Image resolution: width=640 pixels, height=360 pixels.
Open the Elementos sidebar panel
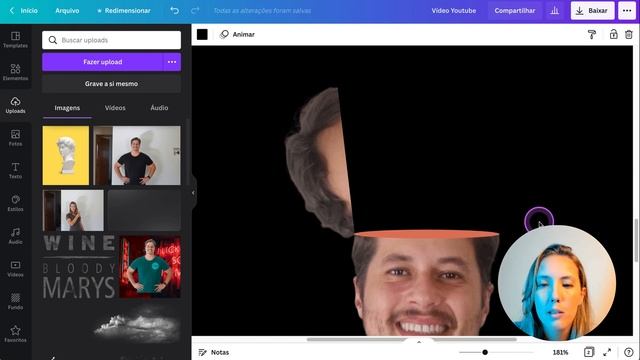tap(16, 72)
